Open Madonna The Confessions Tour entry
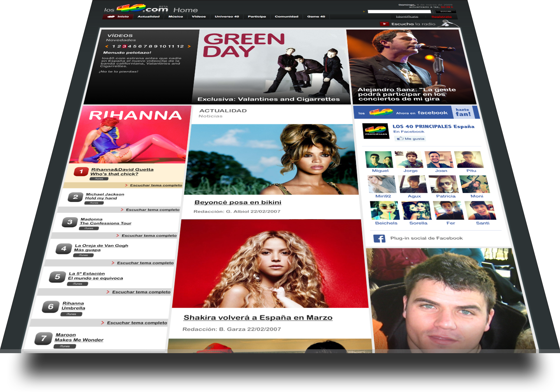Viewport: 560px width, 392px height. pos(105,221)
